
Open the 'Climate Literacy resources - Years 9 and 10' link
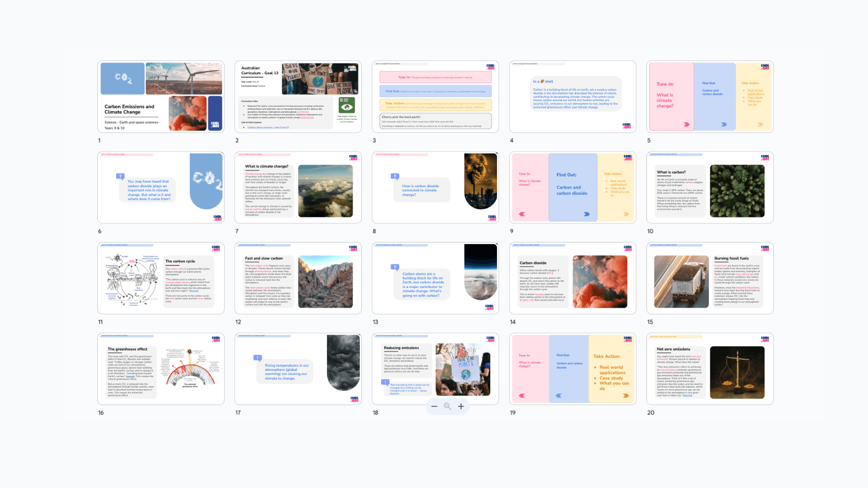point(268,127)
